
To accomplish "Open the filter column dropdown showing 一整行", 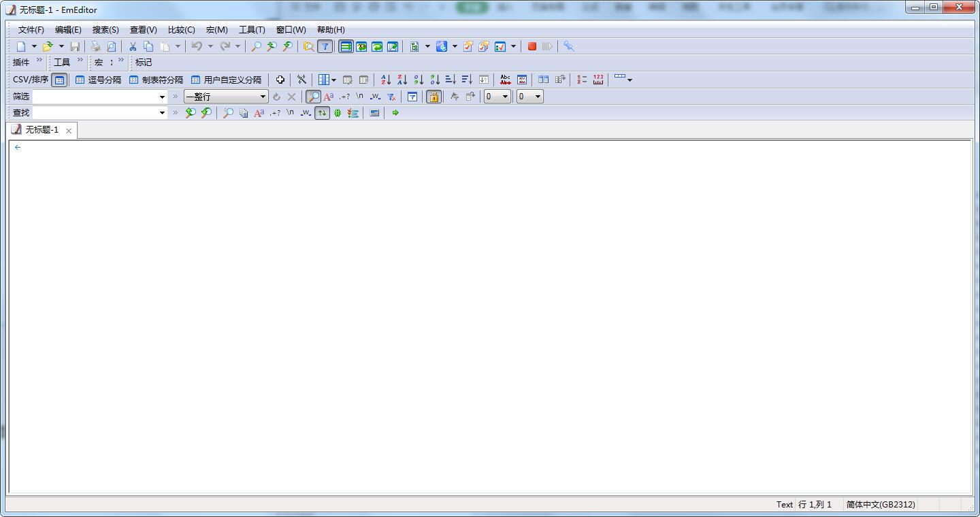I will point(226,97).
